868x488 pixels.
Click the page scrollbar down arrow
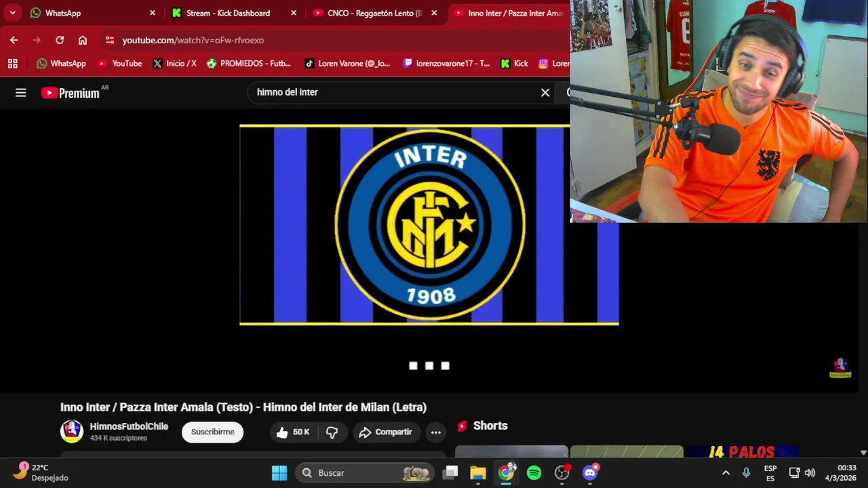(863, 452)
